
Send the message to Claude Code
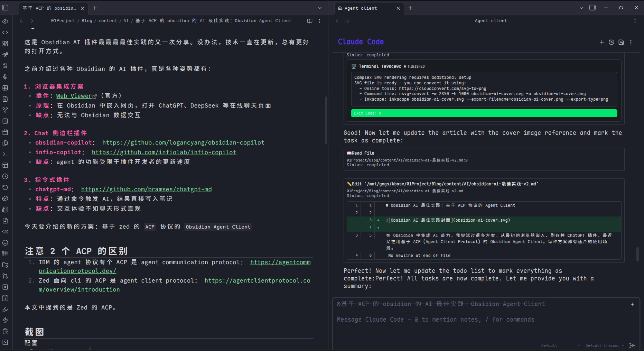click(632, 345)
